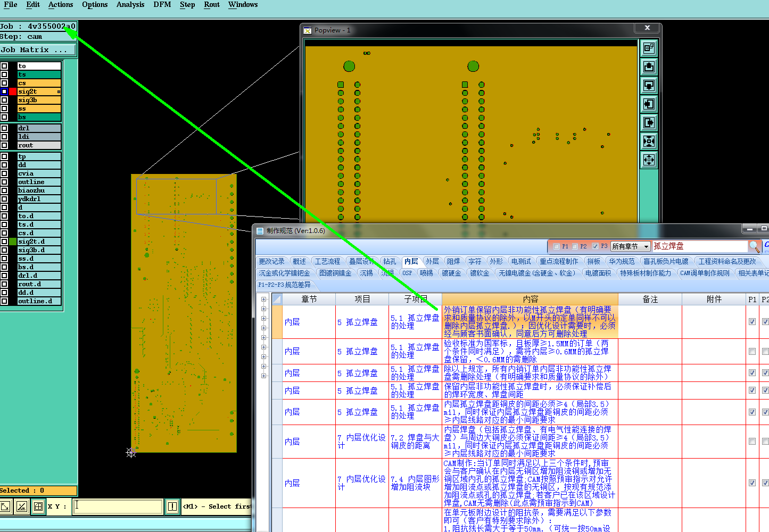Viewport: 769px width, 532px height.
Task: Enable the P1 filter checkbox
Action: pyautogui.click(x=556, y=246)
